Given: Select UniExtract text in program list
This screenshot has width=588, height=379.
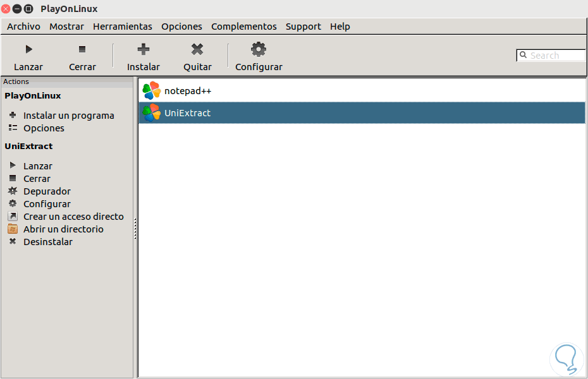Looking at the screenshot, I should click(x=188, y=113).
